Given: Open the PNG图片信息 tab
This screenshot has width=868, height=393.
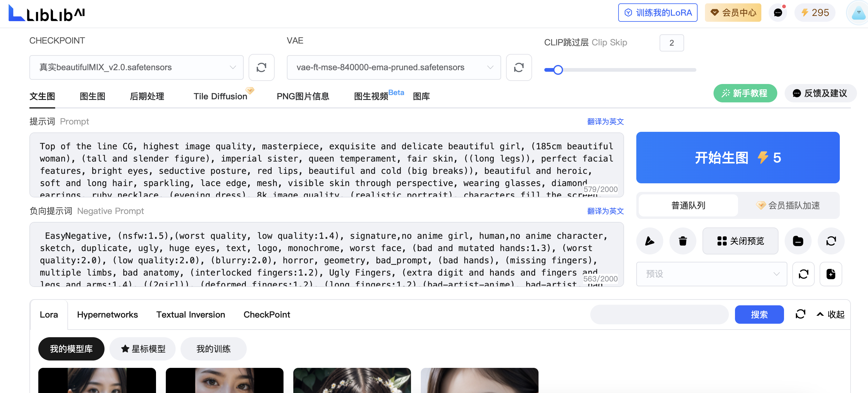Looking at the screenshot, I should pyautogui.click(x=303, y=96).
